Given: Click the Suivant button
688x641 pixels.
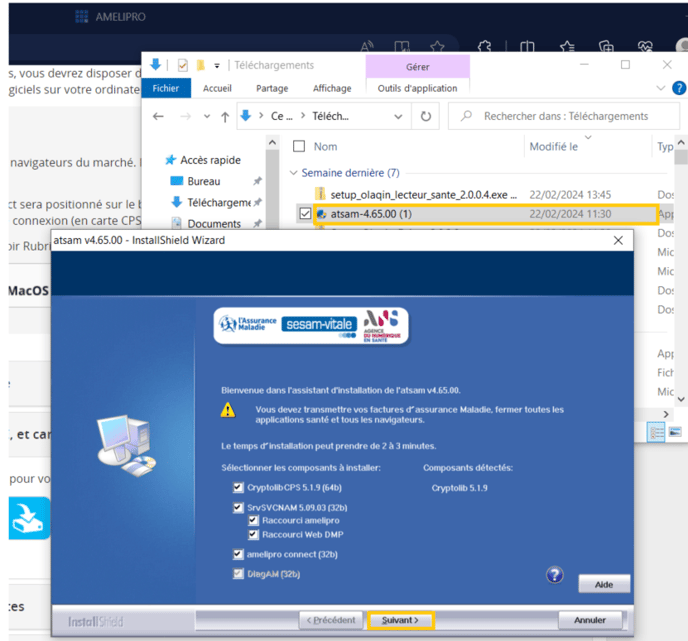Looking at the screenshot, I should pyautogui.click(x=400, y=620).
